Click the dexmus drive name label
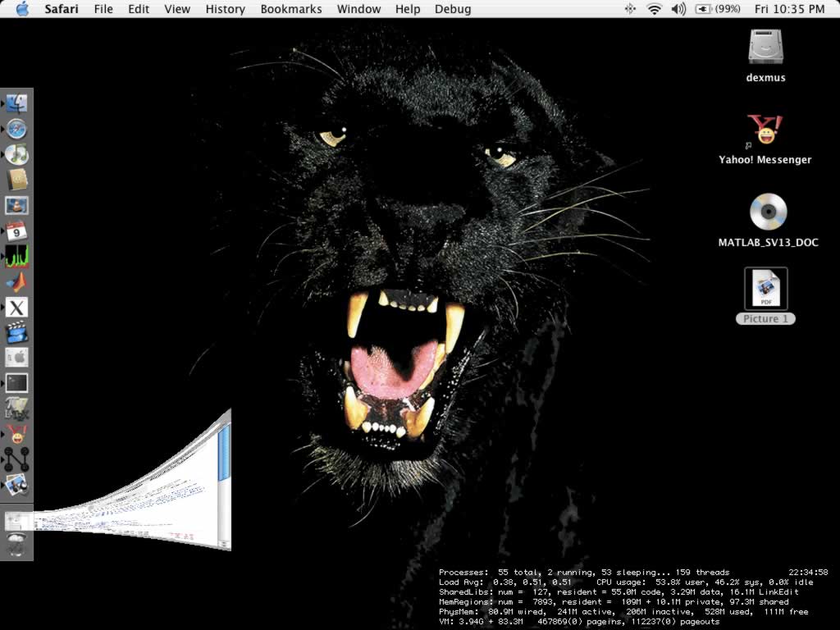 point(765,78)
